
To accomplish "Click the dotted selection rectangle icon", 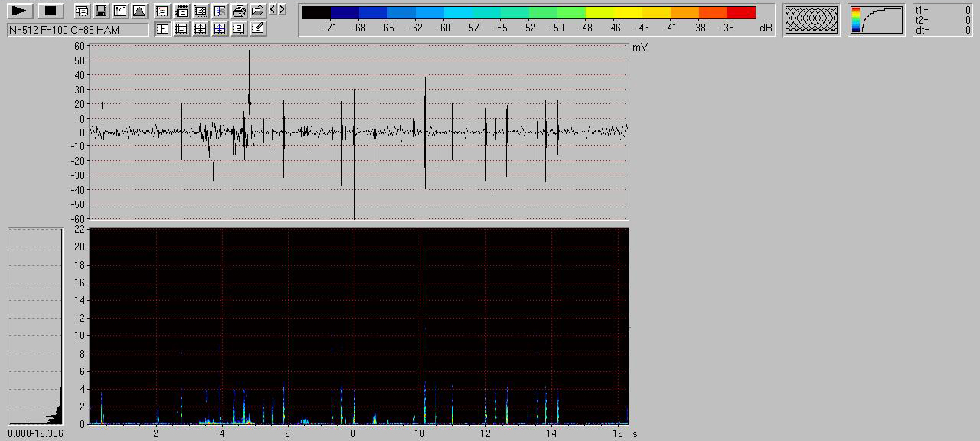I will (201, 11).
